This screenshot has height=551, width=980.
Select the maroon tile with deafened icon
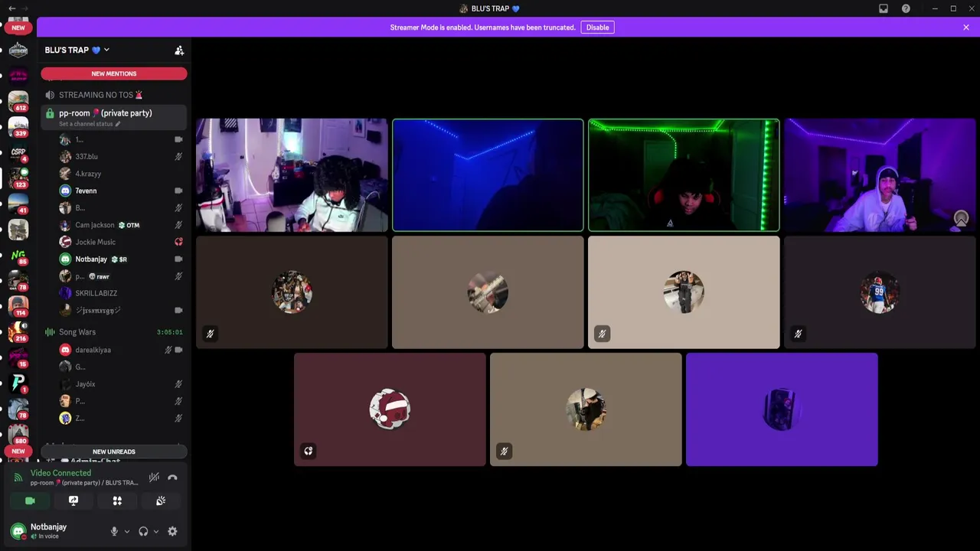pyautogui.click(x=390, y=409)
